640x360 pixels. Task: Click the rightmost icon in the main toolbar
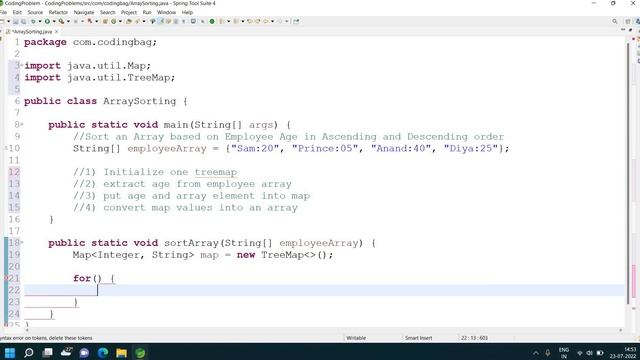[x=296, y=21]
